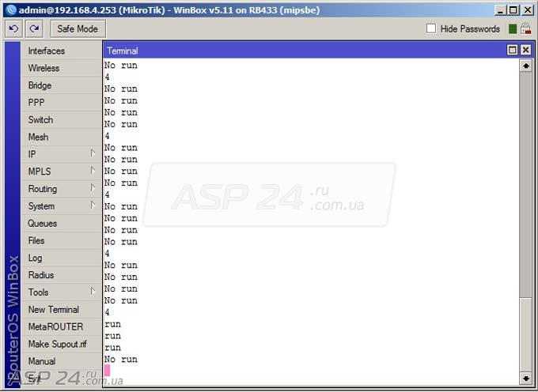Click the terminal vertical scrollbar thumb
Screen dimensions: 538x392
point(525,334)
